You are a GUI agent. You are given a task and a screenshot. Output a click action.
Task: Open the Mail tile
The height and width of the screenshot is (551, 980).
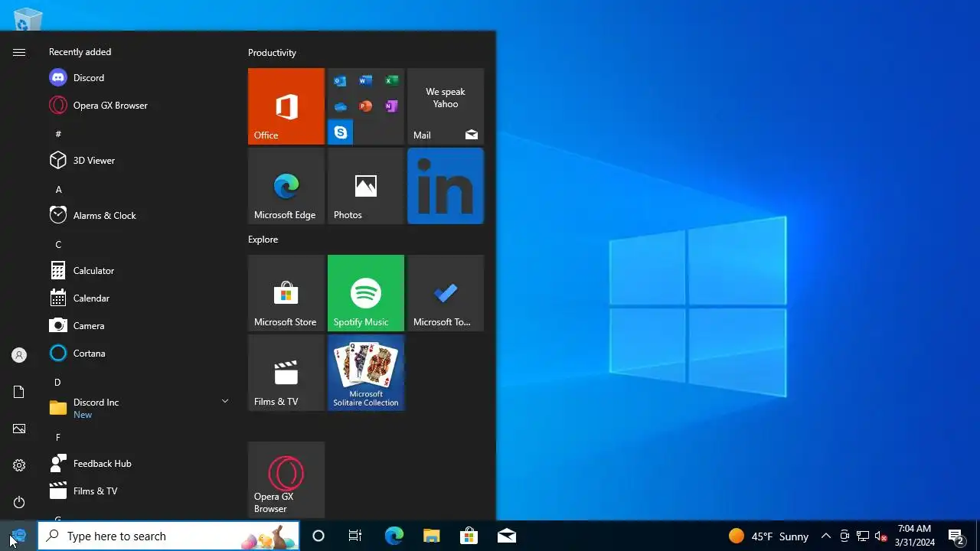pyautogui.click(x=446, y=106)
